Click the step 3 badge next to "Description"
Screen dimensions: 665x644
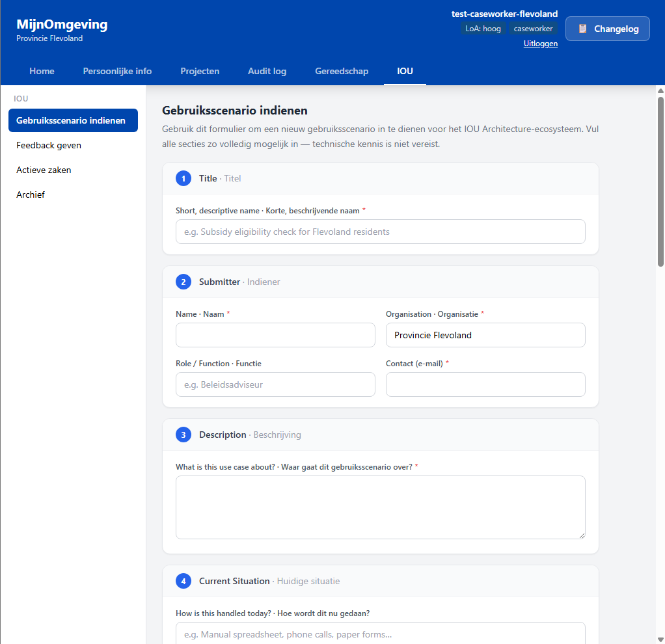point(183,435)
